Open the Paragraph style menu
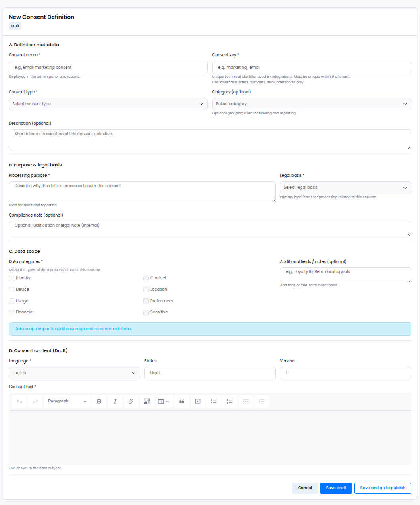The image size is (420, 505). (67, 401)
